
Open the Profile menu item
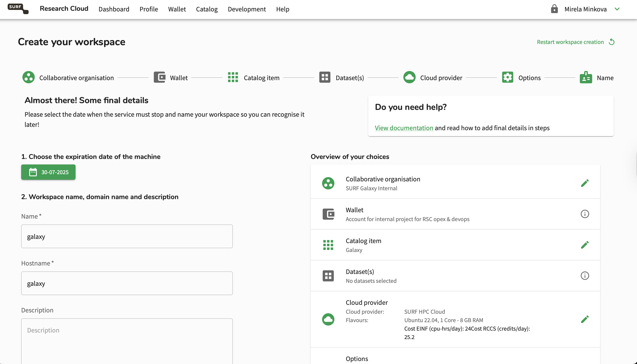pyautogui.click(x=149, y=9)
